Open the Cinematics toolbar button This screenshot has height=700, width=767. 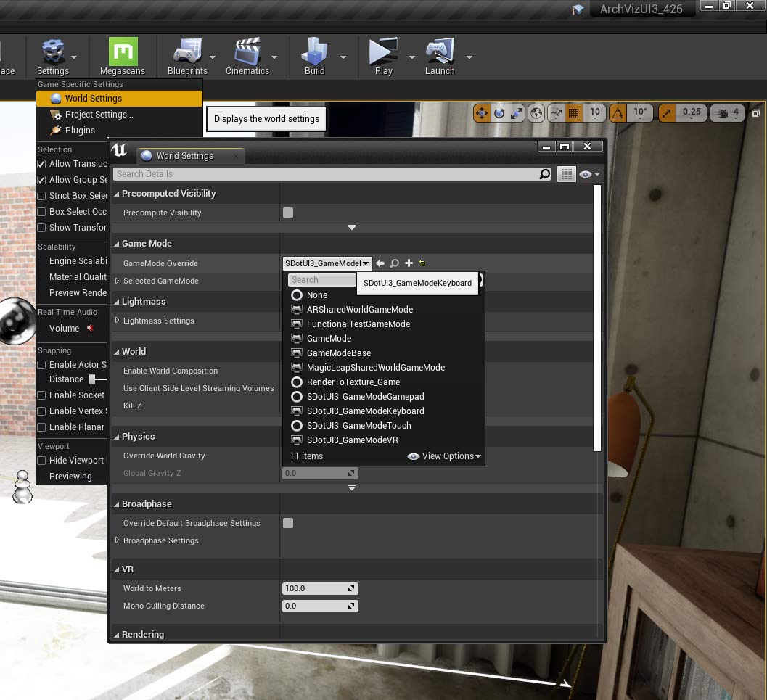247,56
